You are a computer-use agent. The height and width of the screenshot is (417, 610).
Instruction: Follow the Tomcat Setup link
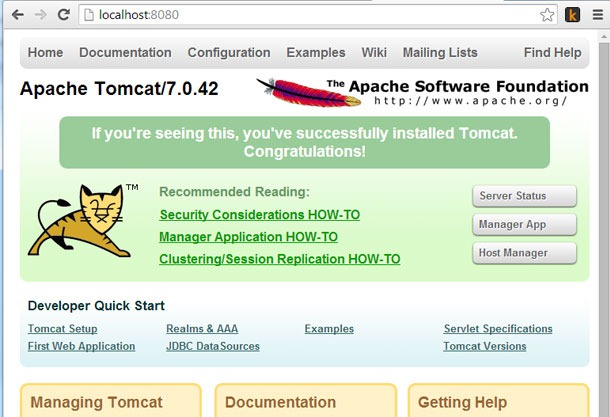[x=63, y=329]
